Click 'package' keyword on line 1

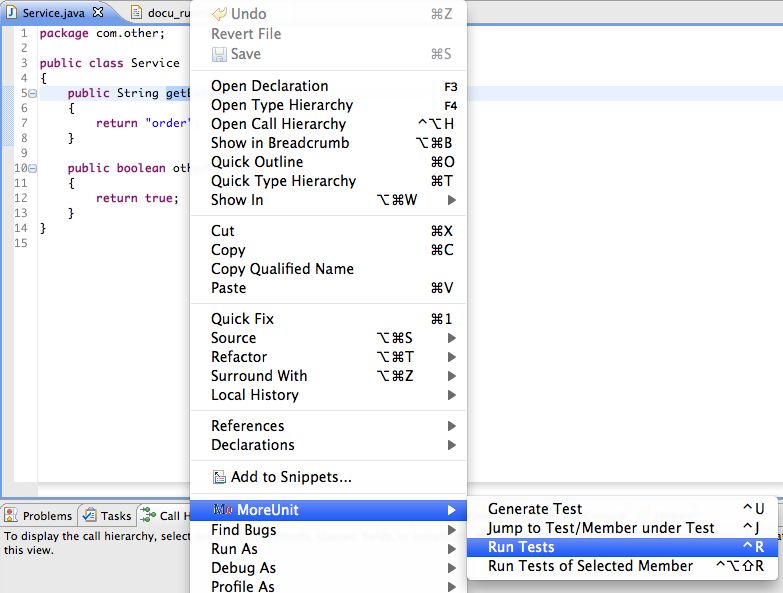[64, 33]
